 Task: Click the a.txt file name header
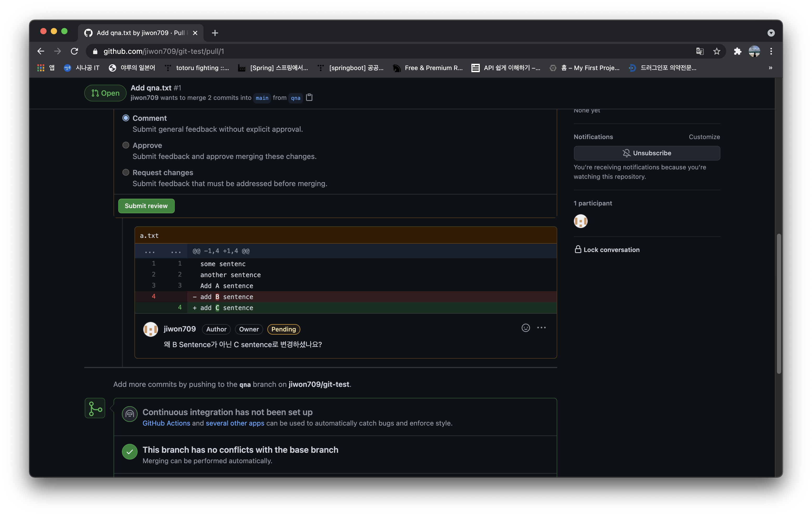[x=149, y=236]
